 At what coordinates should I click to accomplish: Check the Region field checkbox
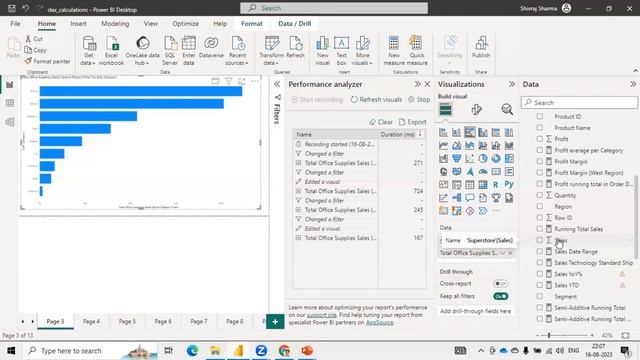[x=540, y=207]
